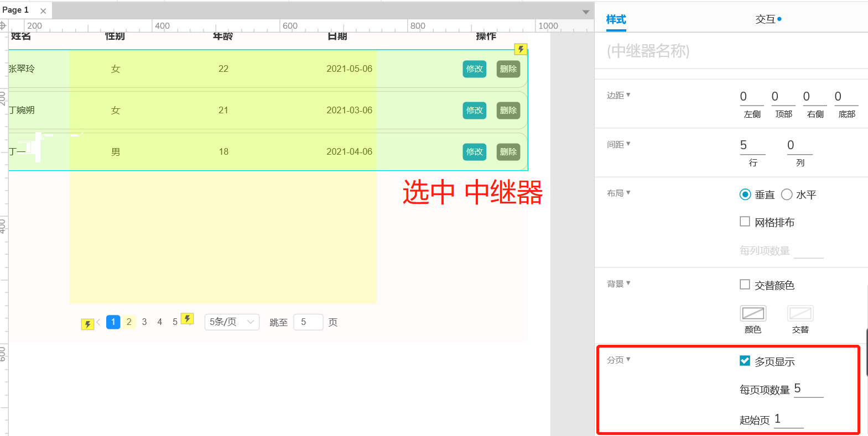Go to pagination page 5
Viewport: 868px width, 436px height.
[x=175, y=322]
